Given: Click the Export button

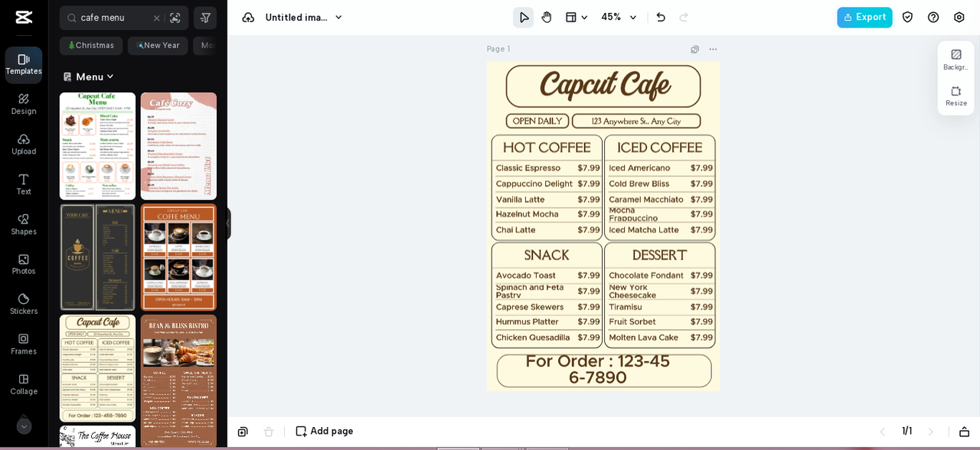Looking at the screenshot, I should pos(864,18).
